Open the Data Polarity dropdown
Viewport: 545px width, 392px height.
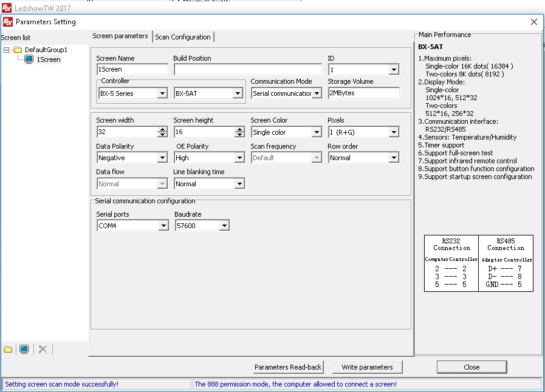(x=162, y=158)
